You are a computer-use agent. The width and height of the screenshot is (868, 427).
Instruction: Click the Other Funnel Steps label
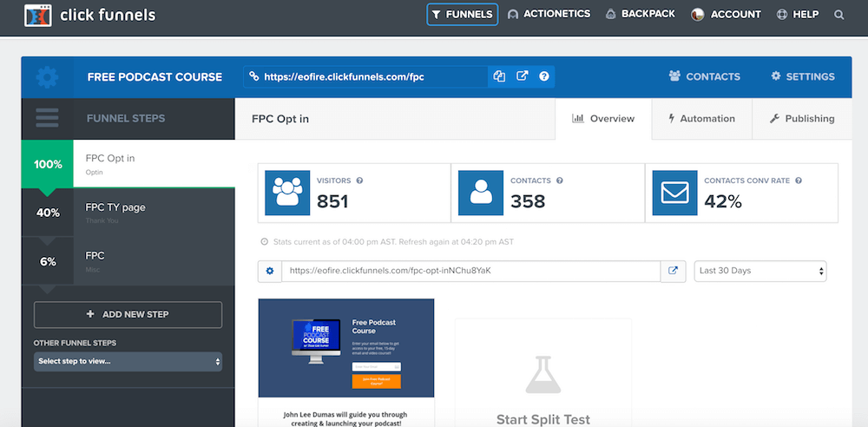(75, 343)
